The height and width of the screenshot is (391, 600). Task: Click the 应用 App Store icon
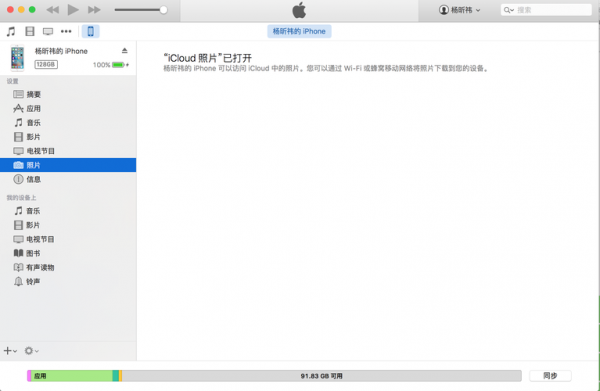click(x=18, y=108)
